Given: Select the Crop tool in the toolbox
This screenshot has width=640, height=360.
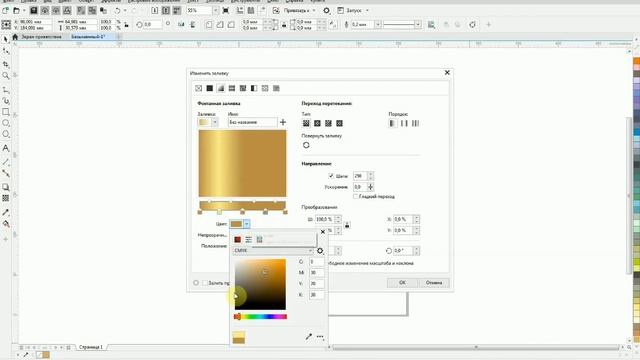Looking at the screenshot, I should 6,64.
